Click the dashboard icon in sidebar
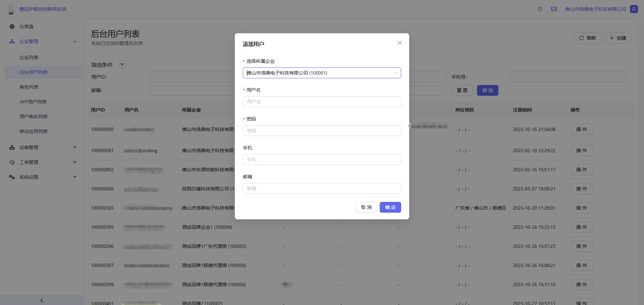This screenshot has height=305, width=644. (x=12, y=27)
